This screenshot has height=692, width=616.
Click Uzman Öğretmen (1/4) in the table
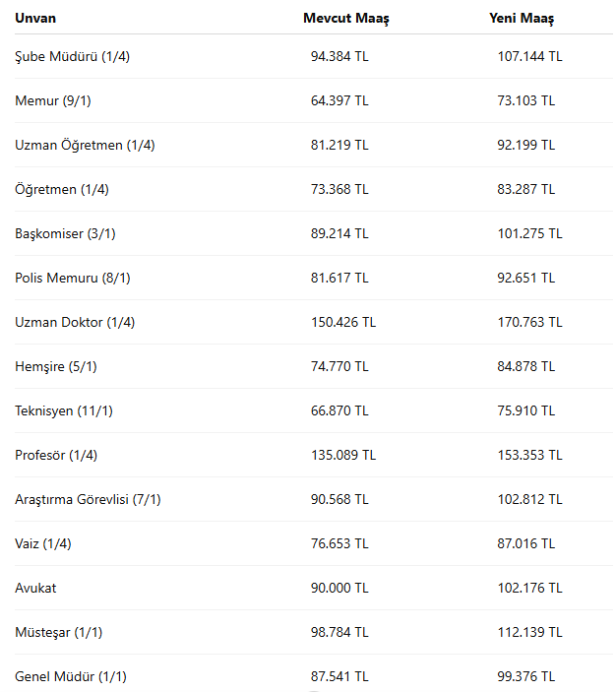pos(85,146)
